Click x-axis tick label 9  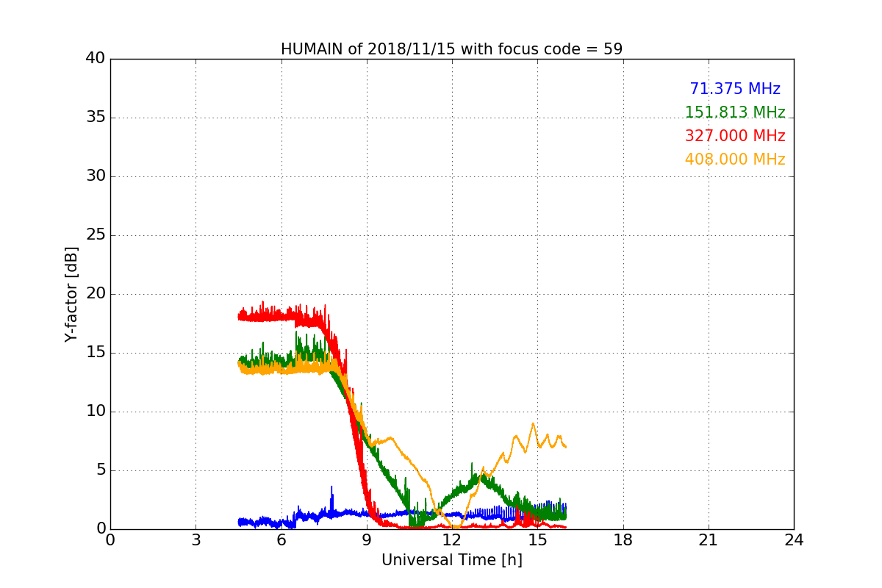(x=367, y=540)
